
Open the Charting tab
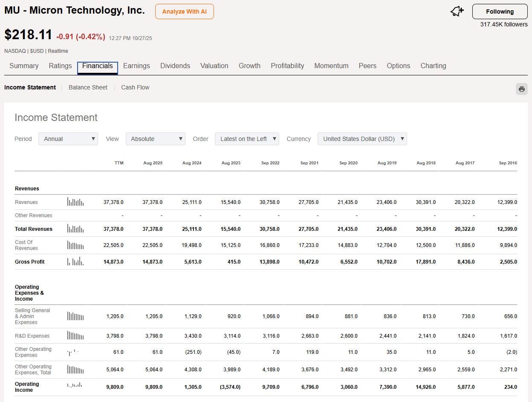click(433, 66)
